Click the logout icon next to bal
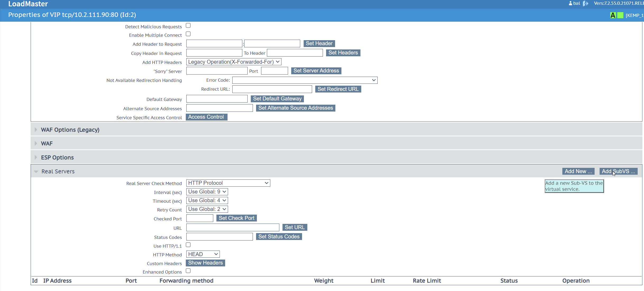Image resolution: width=644 pixels, height=291 pixels. pyautogui.click(x=585, y=3)
